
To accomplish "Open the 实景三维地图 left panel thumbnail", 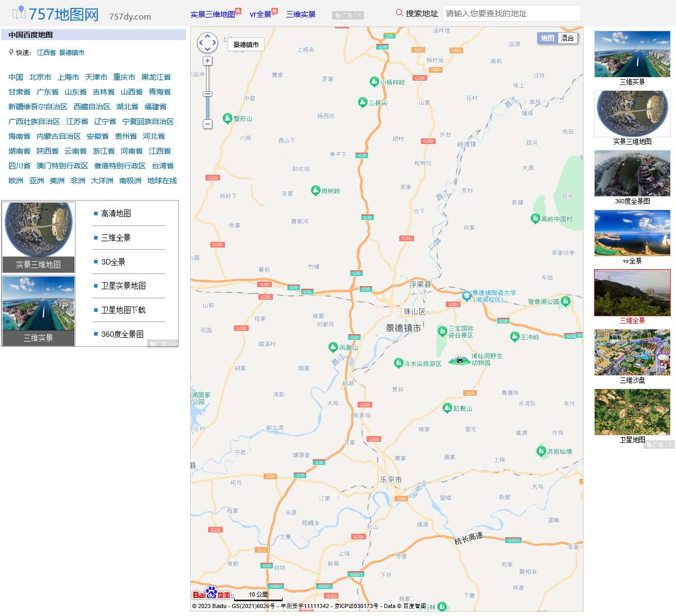I will (x=39, y=237).
